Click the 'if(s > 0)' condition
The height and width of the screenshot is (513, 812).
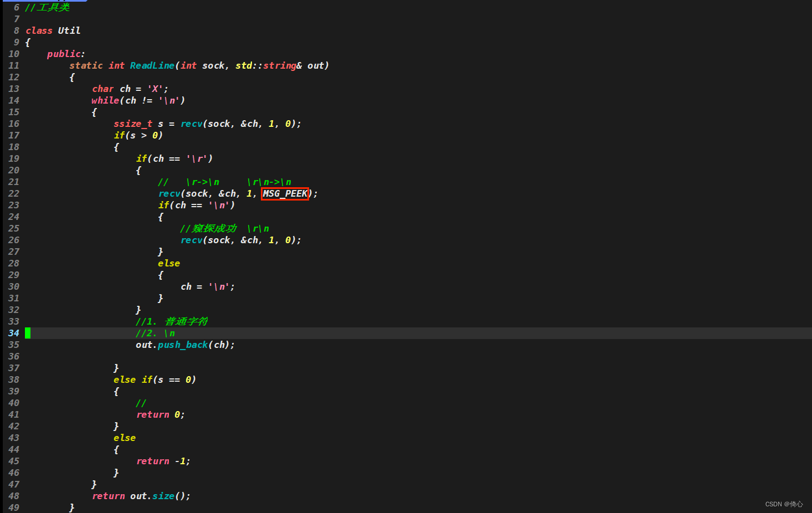pos(138,135)
